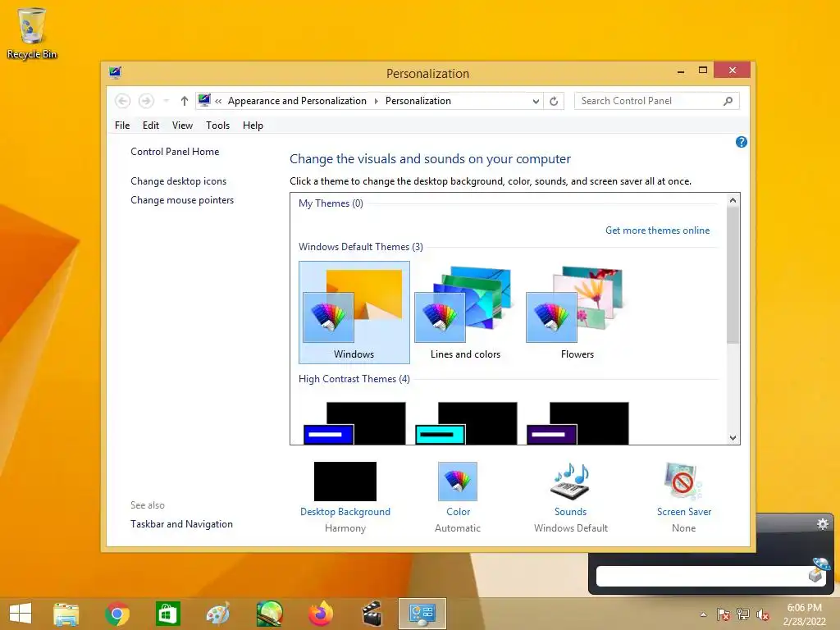Launch Firefox from the taskbar
840x630 pixels.
point(321,614)
